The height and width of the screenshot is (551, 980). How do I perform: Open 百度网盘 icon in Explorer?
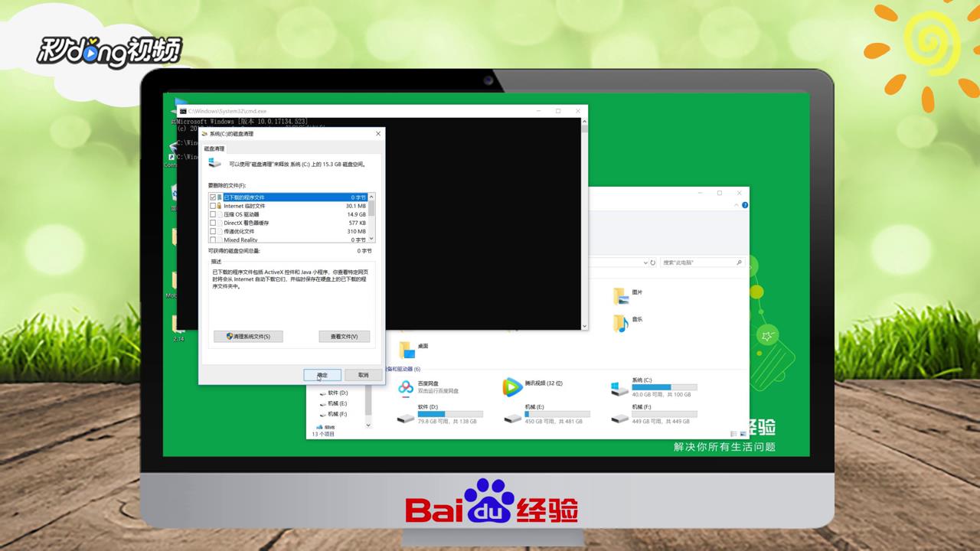(406, 387)
